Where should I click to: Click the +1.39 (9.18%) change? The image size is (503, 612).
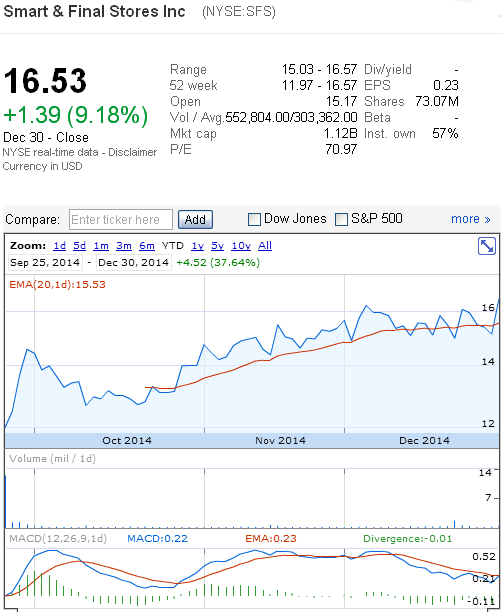(76, 116)
